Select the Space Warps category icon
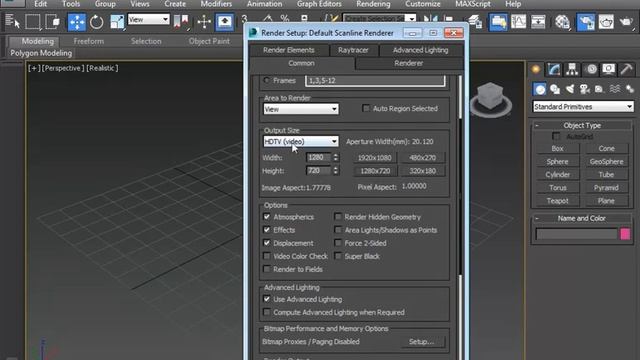Screen dimensions: 640x360 615,89
